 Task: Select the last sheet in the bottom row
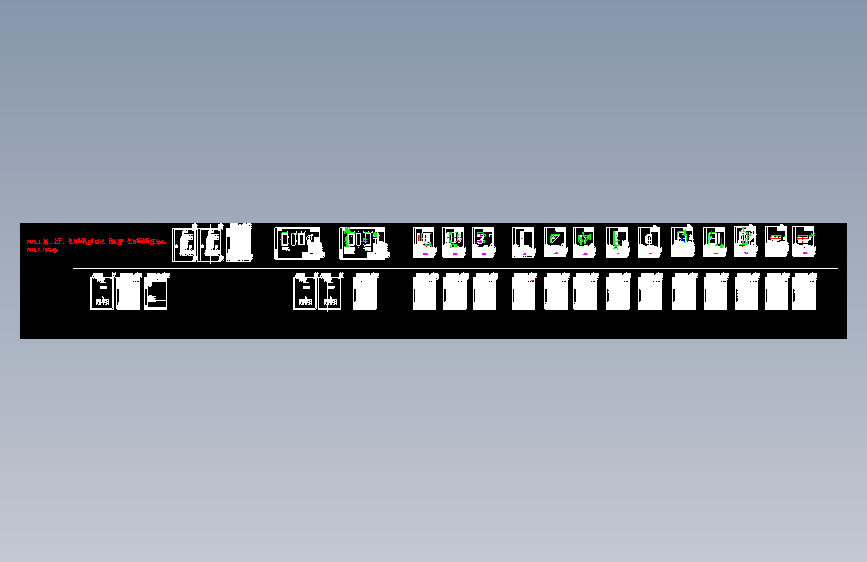pyautogui.click(x=804, y=292)
